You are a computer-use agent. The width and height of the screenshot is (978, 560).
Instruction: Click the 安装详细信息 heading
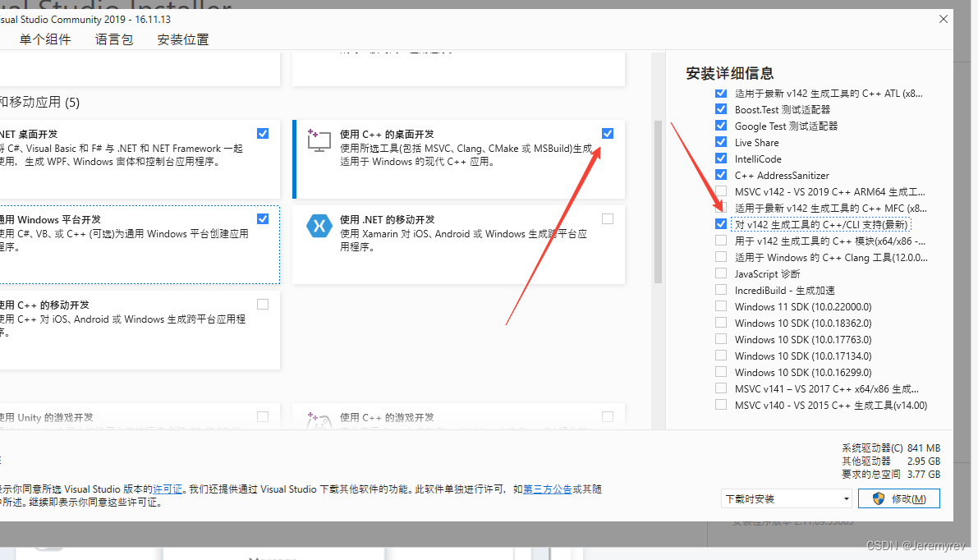tap(730, 74)
